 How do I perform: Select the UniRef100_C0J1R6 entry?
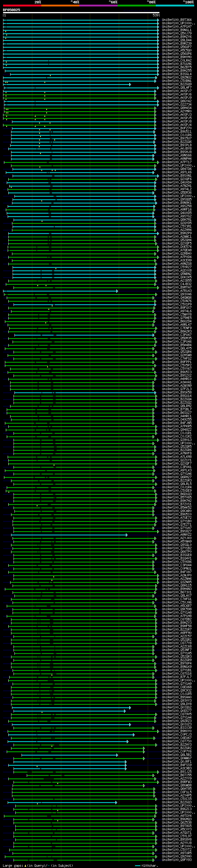[177, 135]
